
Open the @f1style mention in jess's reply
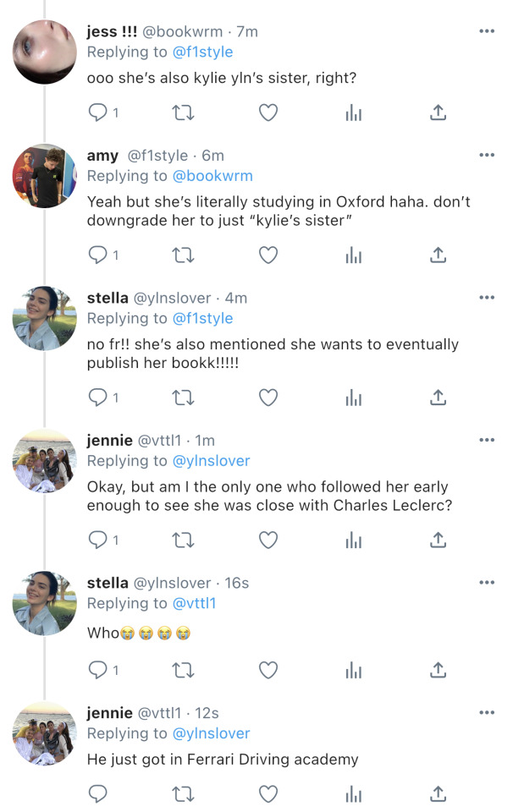coord(202,52)
